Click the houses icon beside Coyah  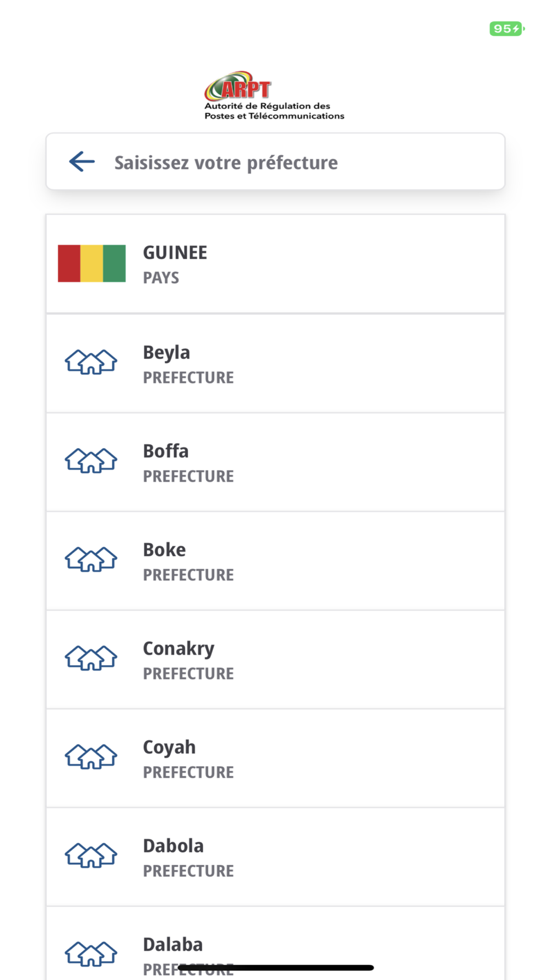[91, 757]
